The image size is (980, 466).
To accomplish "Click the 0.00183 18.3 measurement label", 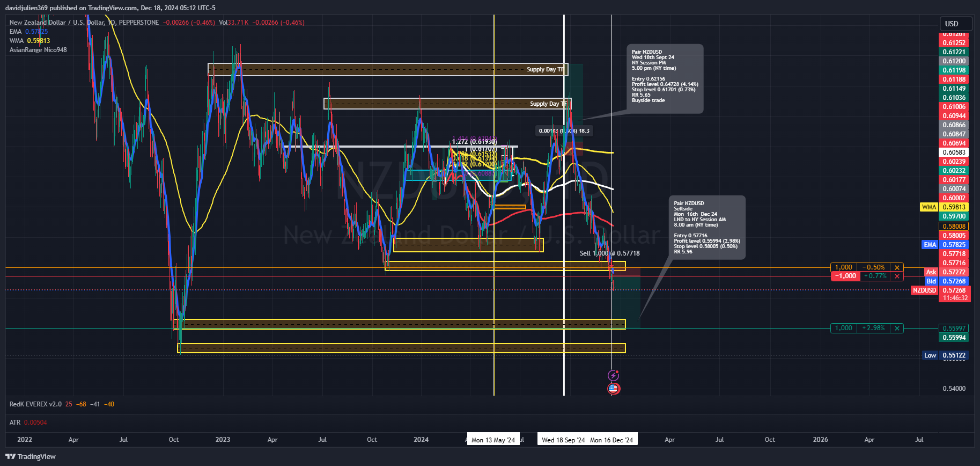I will tap(564, 130).
